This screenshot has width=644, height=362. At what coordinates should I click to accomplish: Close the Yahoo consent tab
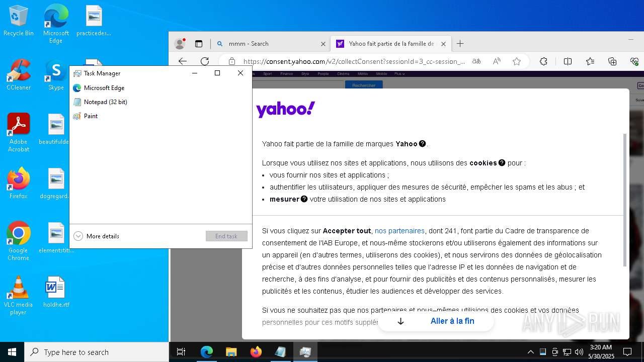pos(443,44)
